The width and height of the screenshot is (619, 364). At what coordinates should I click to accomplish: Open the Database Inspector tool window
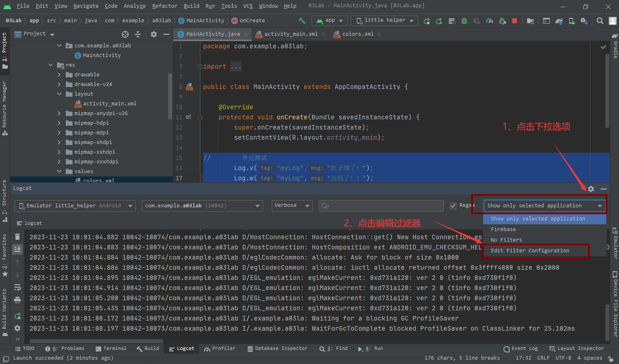[277, 348]
